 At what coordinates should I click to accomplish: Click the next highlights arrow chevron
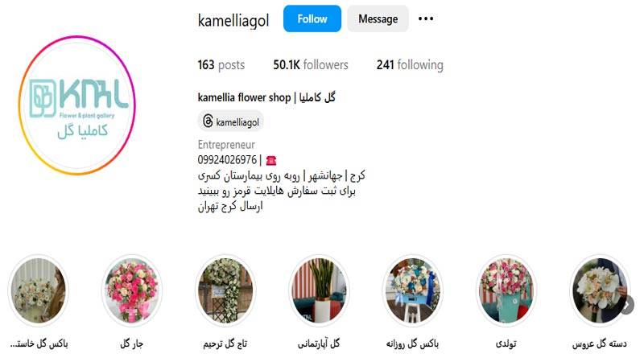(x=627, y=305)
